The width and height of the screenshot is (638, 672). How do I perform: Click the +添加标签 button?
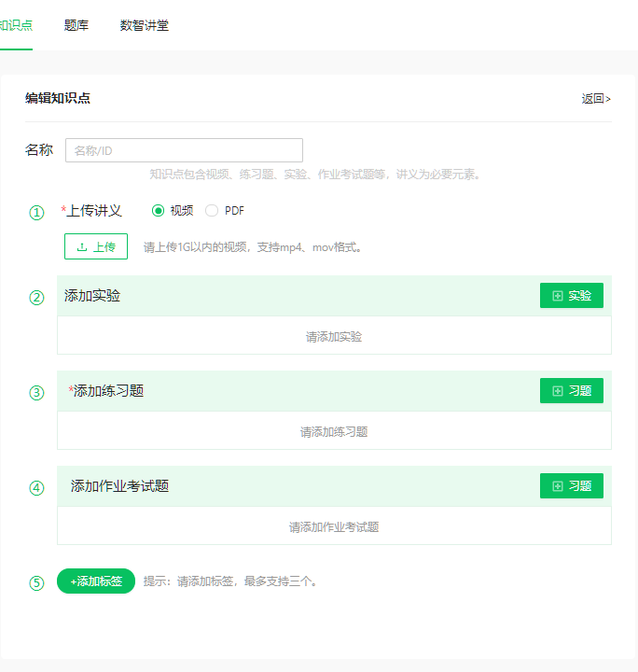pos(96,581)
